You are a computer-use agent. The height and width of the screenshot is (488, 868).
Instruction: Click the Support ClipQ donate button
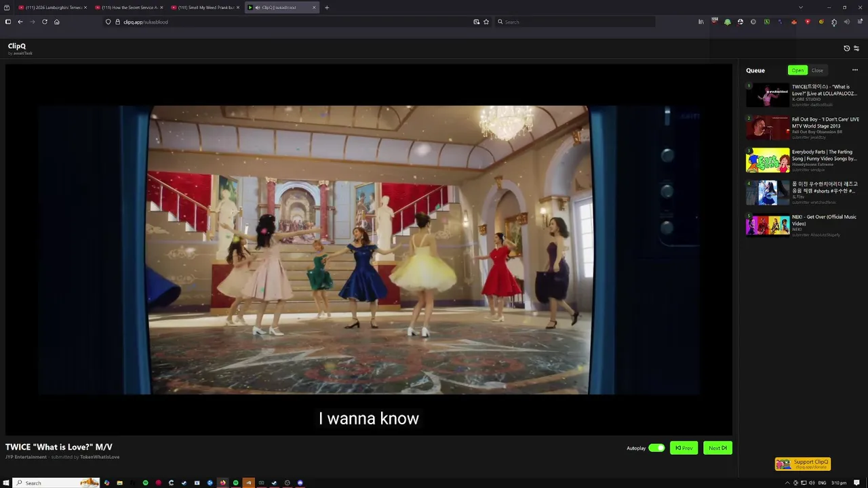pyautogui.click(x=803, y=464)
